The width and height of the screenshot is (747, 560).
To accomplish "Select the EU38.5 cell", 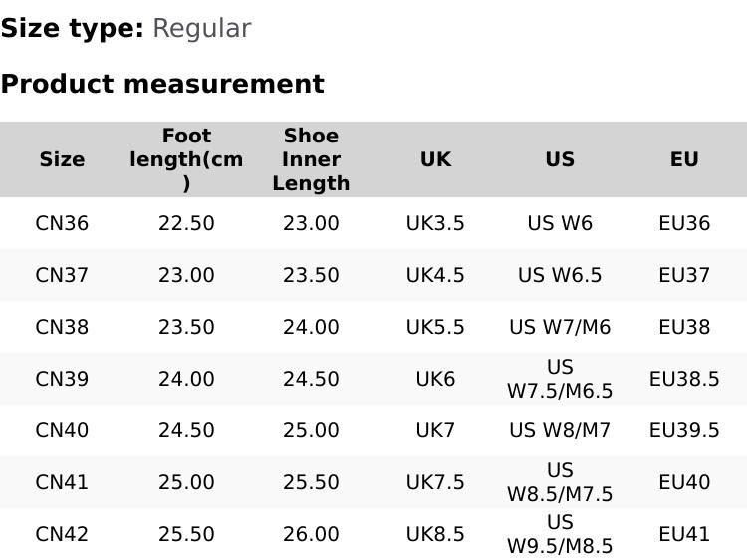I will 684,379.
